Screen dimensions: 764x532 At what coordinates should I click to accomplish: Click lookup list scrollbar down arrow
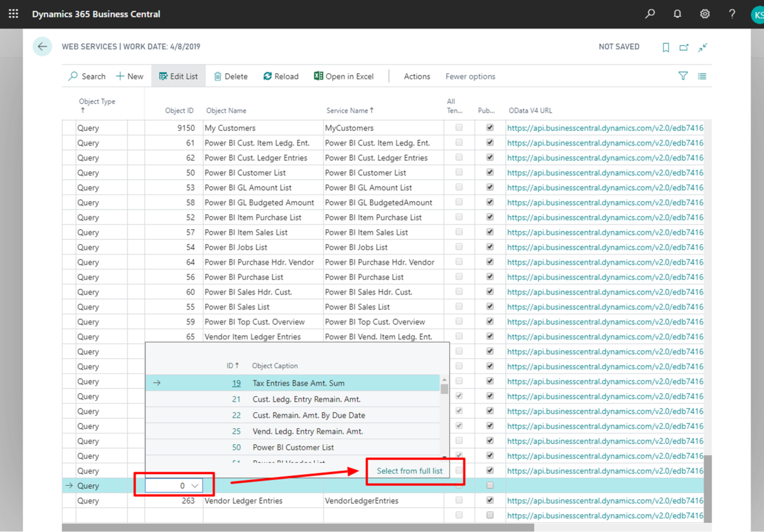click(x=444, y=456)
